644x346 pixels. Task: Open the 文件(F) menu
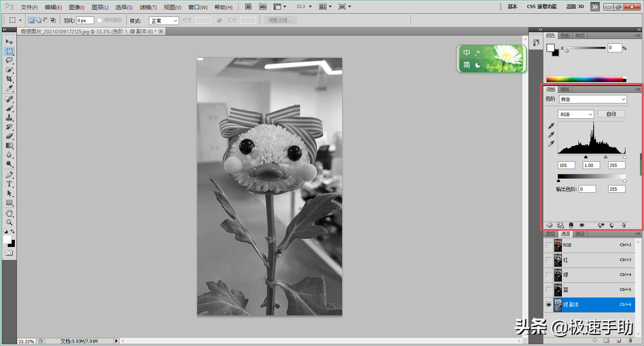coord(29,7)
